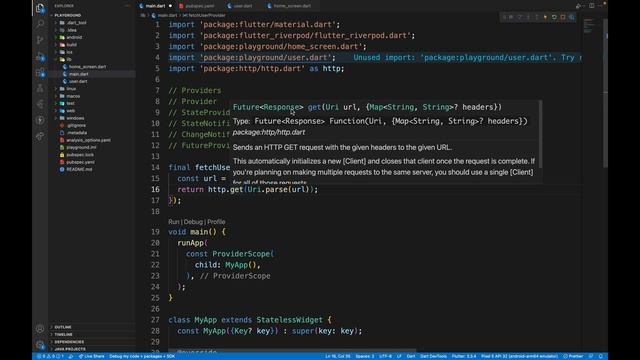Viewport: 640px width, 360px height.
Task: Switch to the main.dart editor tab
Action: point(155,6)
